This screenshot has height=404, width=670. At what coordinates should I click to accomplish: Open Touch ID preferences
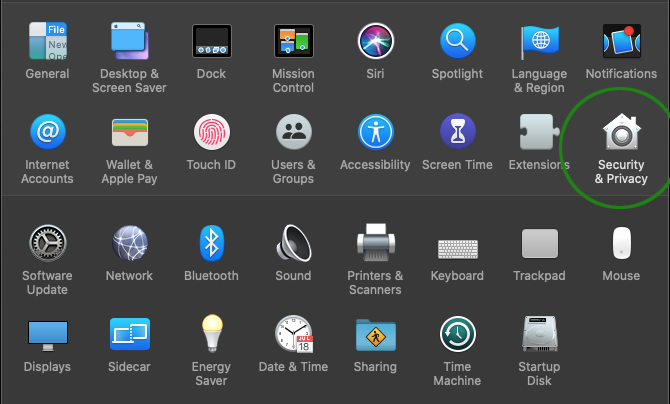click(212, 132)
